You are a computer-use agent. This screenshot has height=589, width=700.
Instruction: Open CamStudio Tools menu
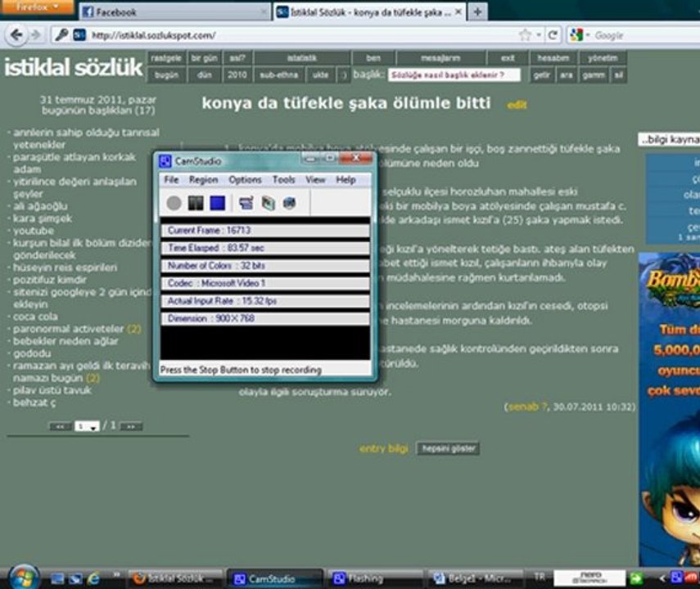click(283, 179)
